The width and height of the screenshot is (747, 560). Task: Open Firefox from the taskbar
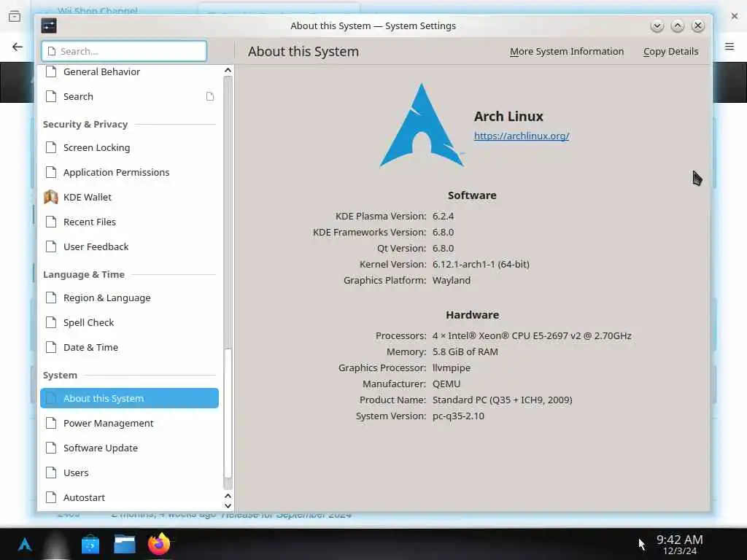[x=158, y=544]
